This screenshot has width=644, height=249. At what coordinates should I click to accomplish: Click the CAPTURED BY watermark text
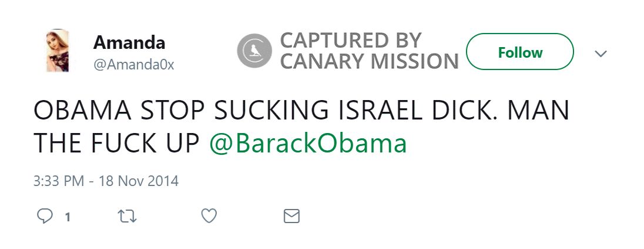coord(351,41)
